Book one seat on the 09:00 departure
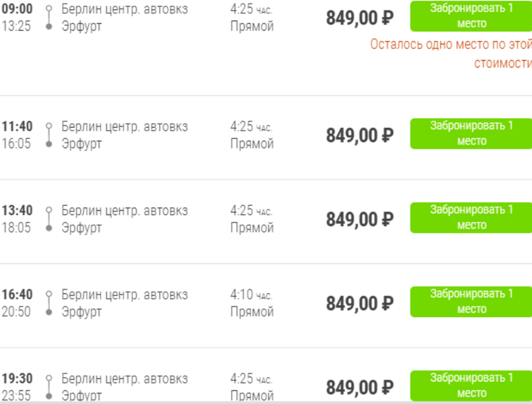 tap(471, 16)
